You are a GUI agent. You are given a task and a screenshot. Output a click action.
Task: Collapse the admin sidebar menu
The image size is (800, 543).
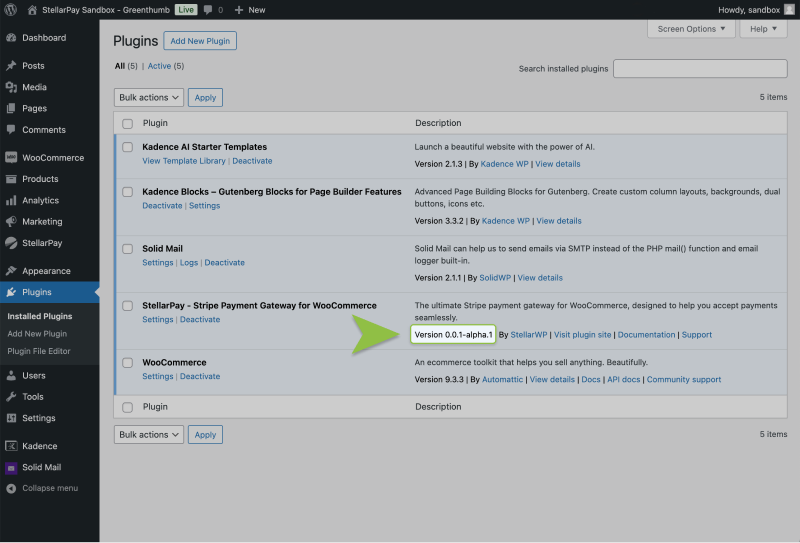click(x=41, y=488)
